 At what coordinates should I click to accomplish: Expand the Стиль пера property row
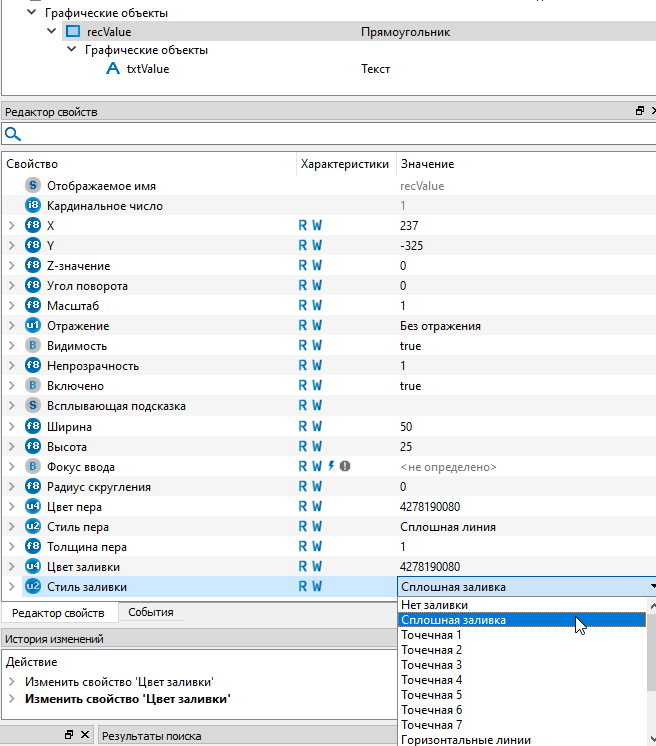click(x=11, y=526)
